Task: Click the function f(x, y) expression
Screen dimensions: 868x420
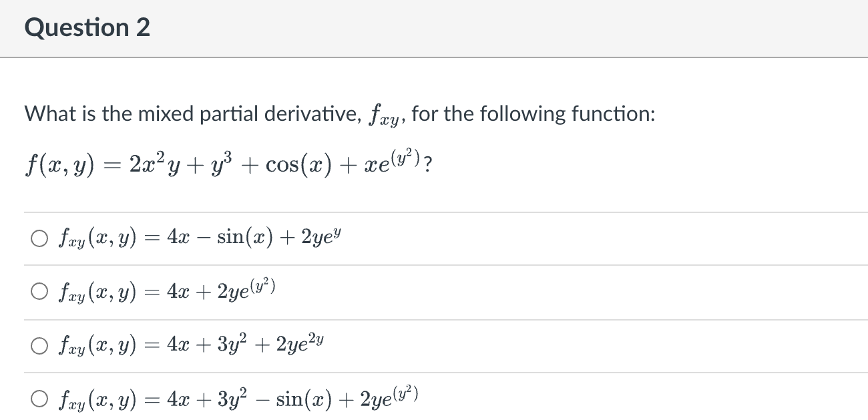Action: click(x=227, y=162)
